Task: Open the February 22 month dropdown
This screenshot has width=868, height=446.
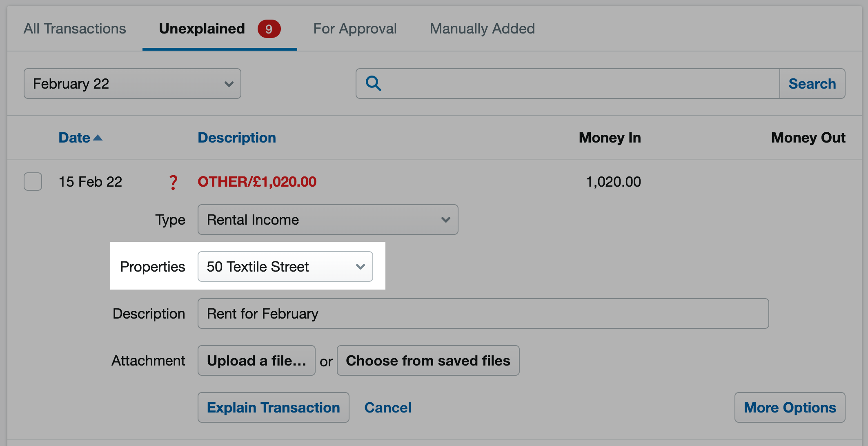Action: point(132,83)
